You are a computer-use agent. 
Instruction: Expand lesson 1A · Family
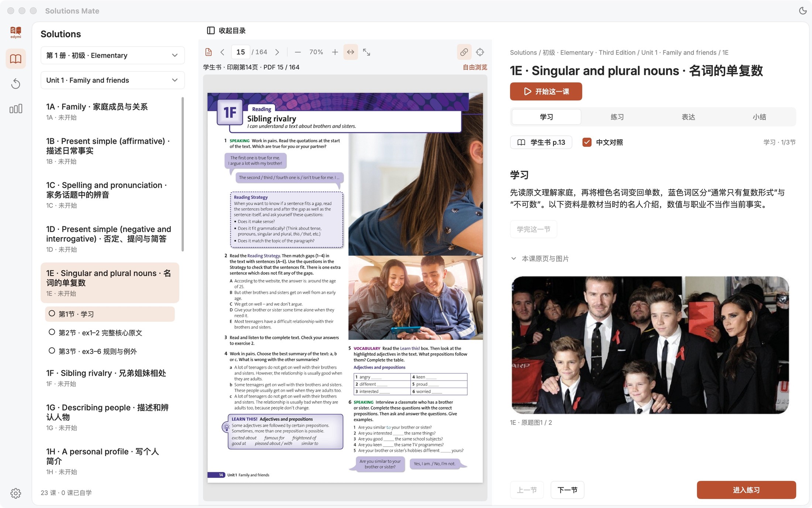tap(110, 112)
